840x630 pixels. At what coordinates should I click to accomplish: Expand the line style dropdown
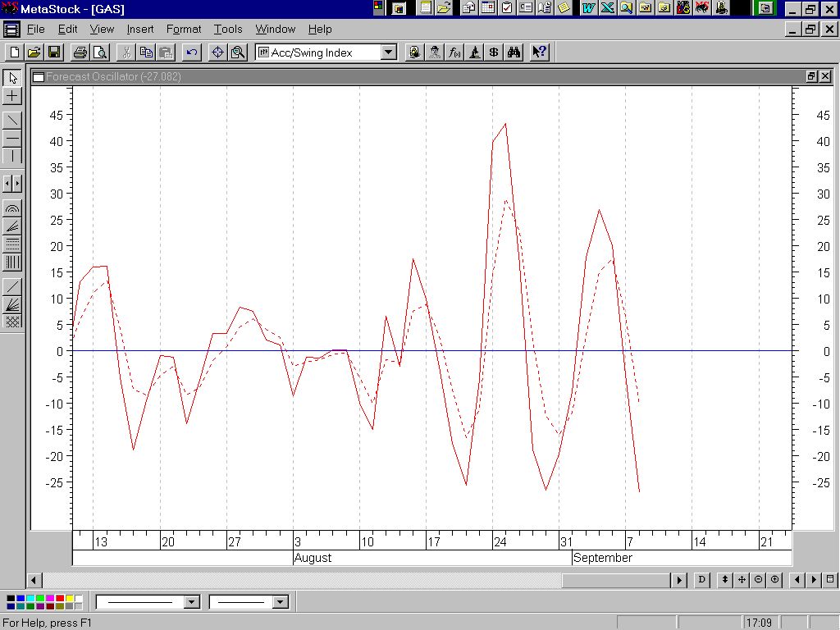coord(192,602)
